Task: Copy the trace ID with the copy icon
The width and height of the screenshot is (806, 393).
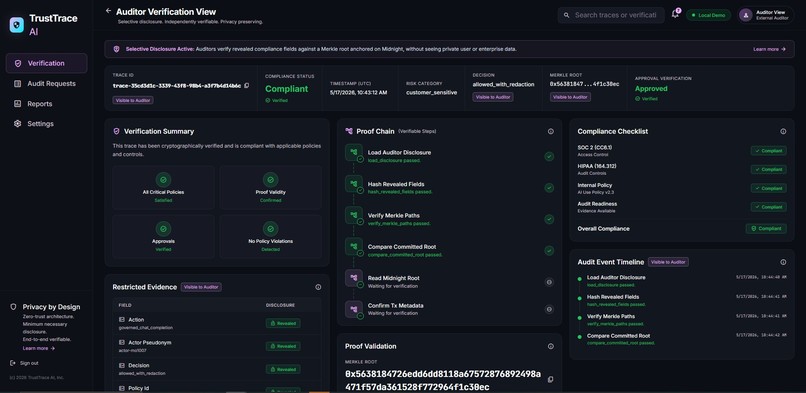Action: click(x=247, y=86)
